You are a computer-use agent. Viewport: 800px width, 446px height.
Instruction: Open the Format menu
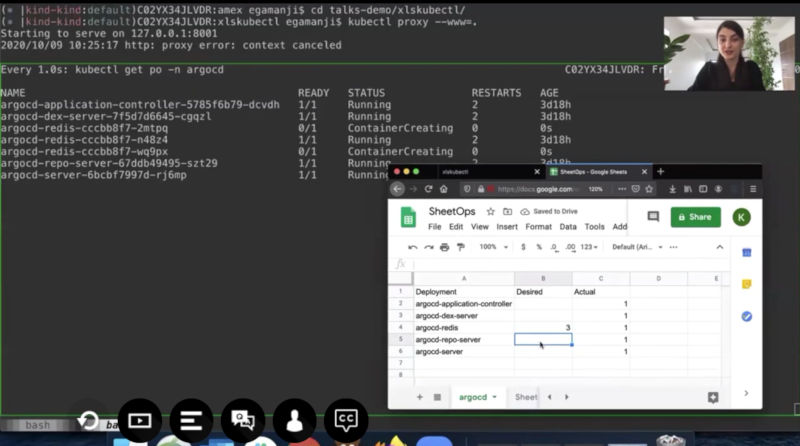pyautogui.click(x=538, y=227)
